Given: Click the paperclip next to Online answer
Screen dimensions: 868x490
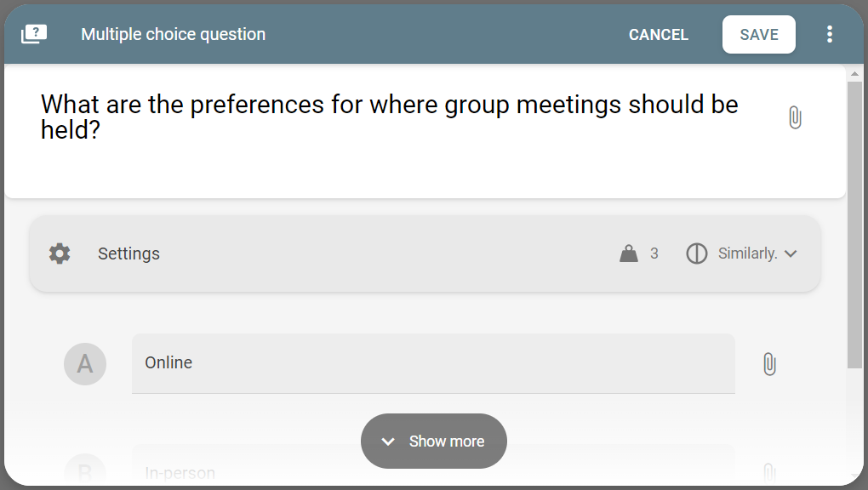Looking at the screenshot, I should (x=769, y=364).
